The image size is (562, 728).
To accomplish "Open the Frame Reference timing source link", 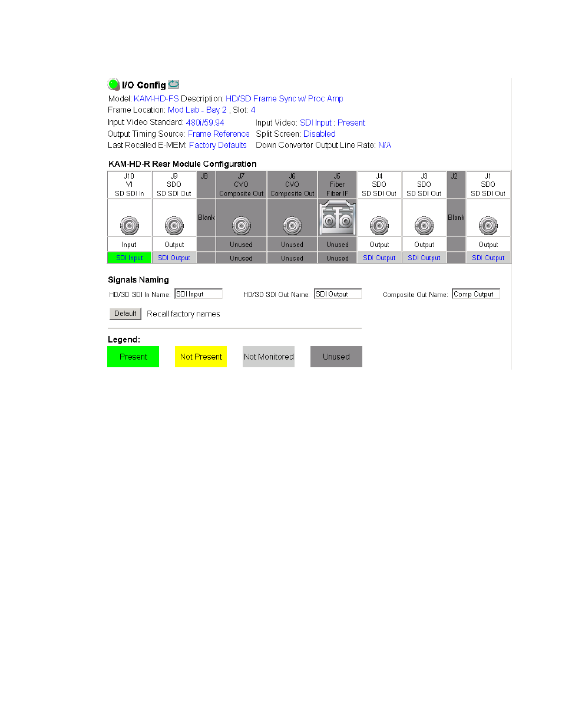I will pyautogui.click(x=219, y=134).
